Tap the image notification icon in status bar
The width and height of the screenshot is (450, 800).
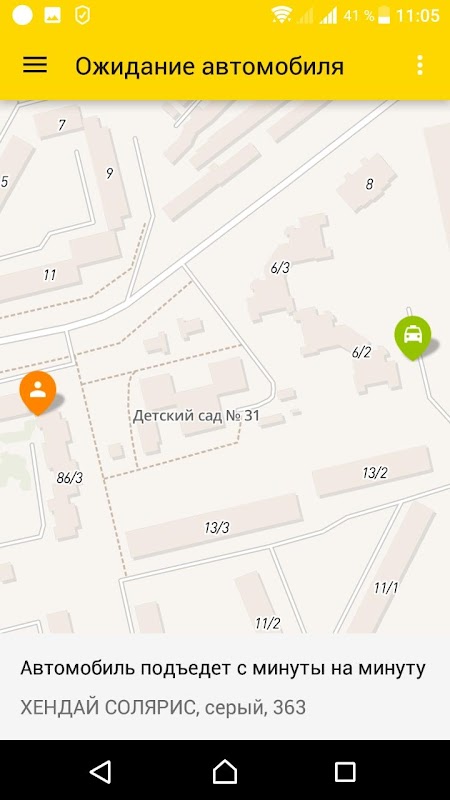pyautogui.click(x=53, y=15)
